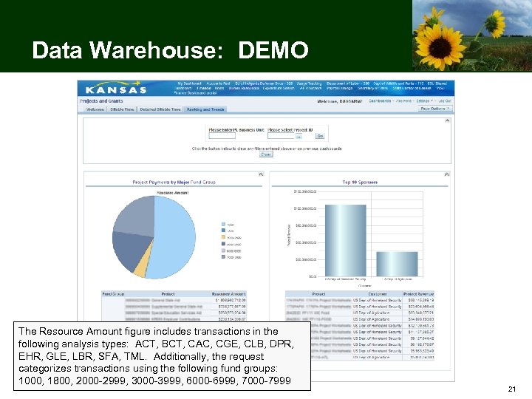The image size is (532, 399).
Task: Open the Answers link
Action: 403,100
